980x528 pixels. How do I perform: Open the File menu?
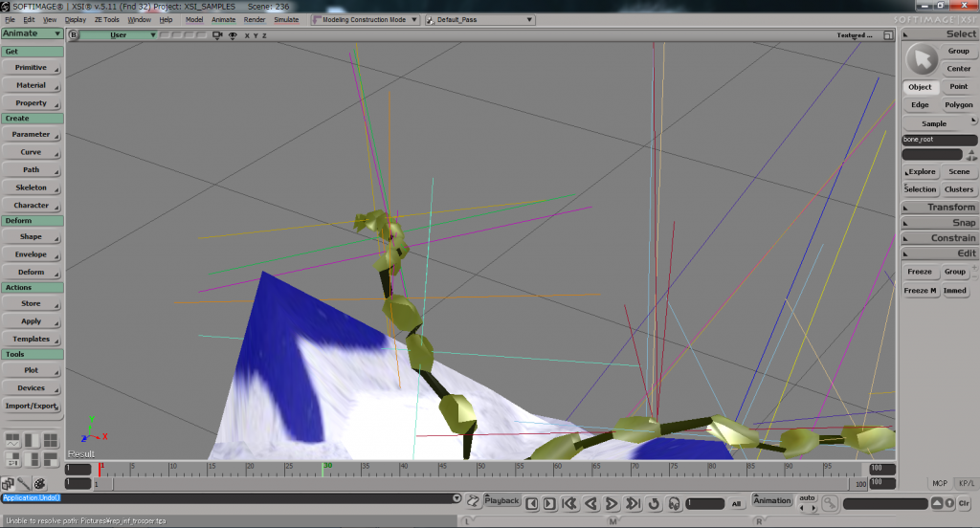pos(10,20)
